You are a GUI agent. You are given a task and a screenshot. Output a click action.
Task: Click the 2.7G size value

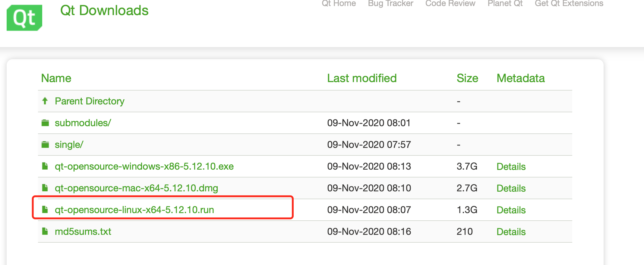tap(467, 188)
